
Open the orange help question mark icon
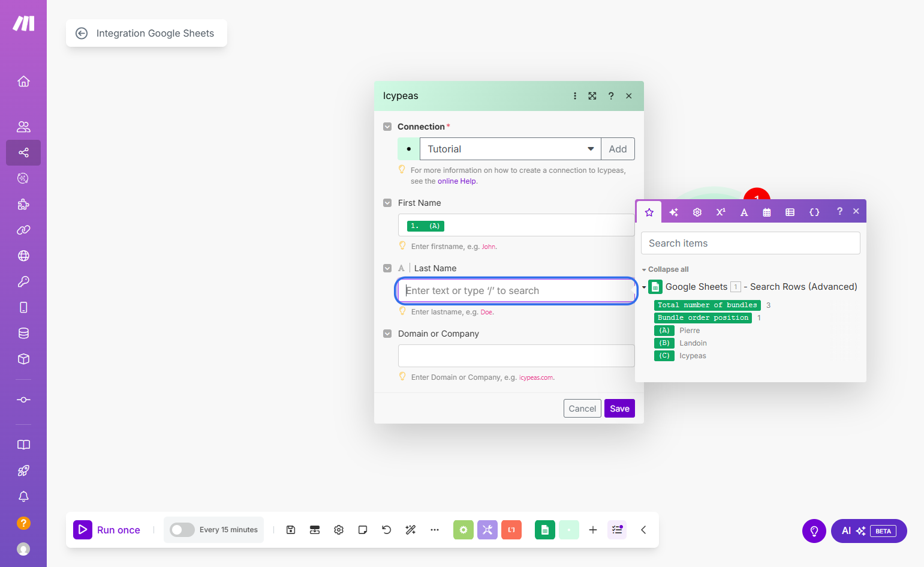(x=23, y=523)
